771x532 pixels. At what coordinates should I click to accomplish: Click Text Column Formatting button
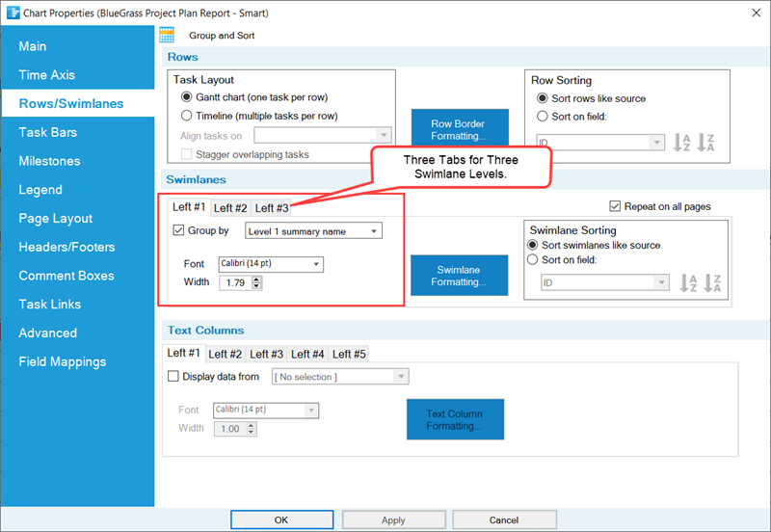tap(455, 419)
